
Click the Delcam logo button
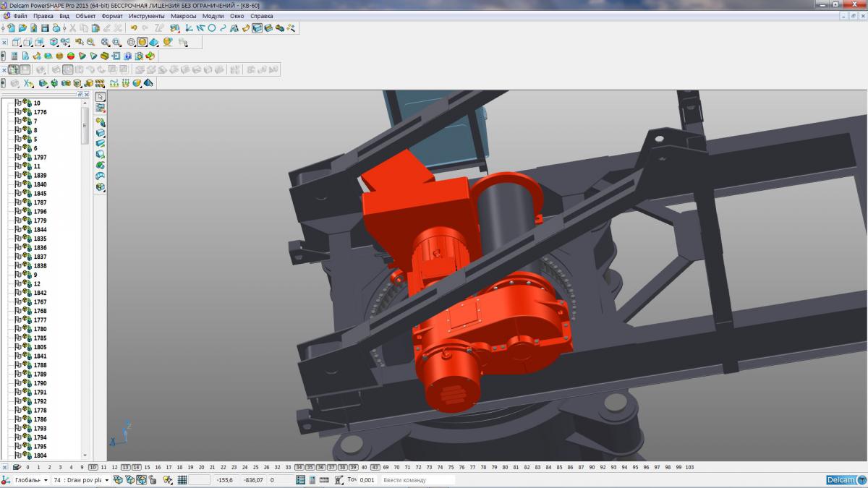pyautogui.click(x=845, y=480)
